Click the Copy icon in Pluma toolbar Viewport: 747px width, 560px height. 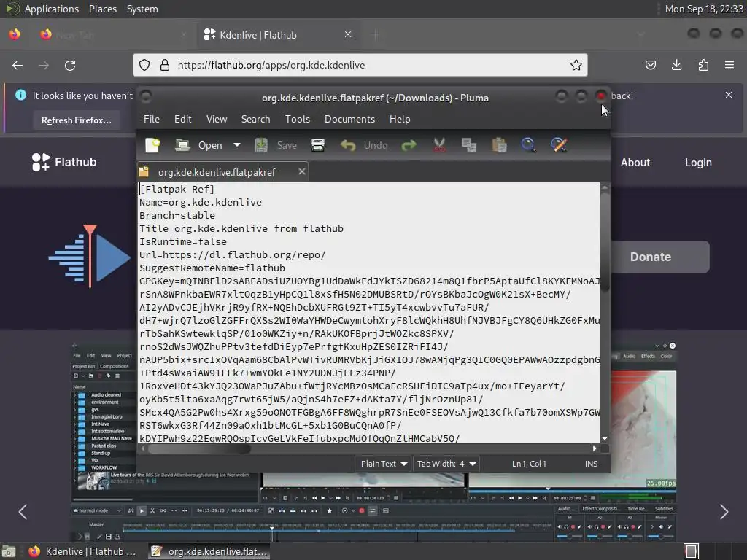pyautogui.click(x=469, y=145)
